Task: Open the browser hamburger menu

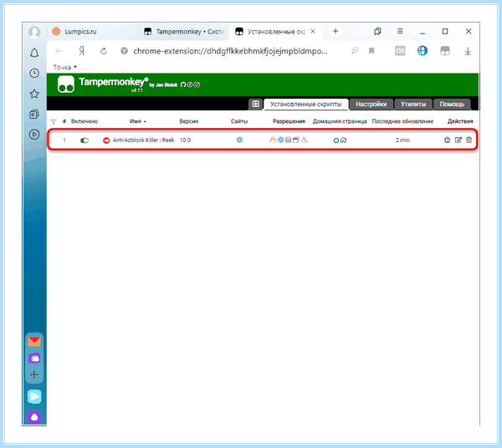Action: pyautogui.click(x=400, y=31)
